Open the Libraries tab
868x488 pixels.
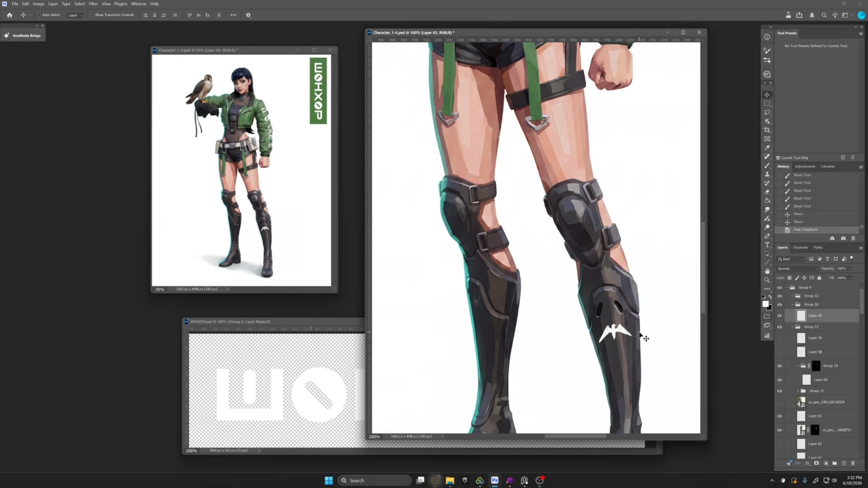coord(828,167)
